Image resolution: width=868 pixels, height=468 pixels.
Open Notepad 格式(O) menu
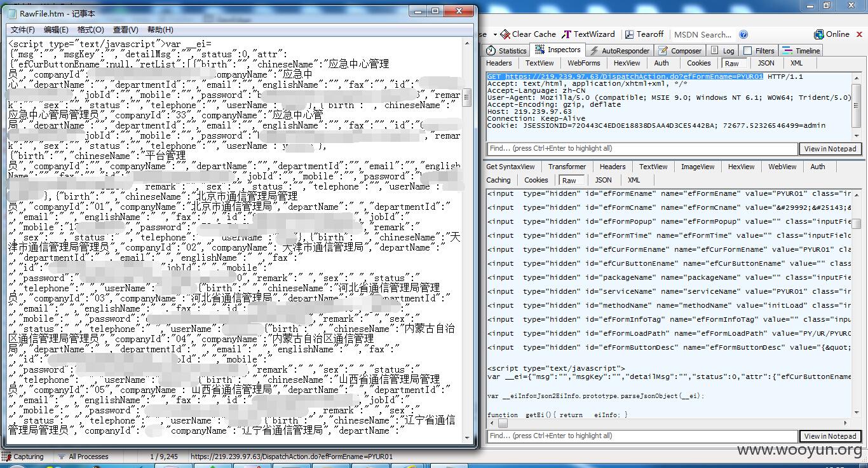[90, 30]
